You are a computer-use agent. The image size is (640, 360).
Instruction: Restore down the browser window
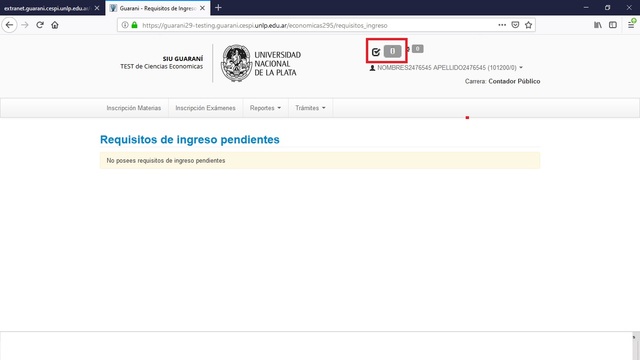tap(607, 7)
